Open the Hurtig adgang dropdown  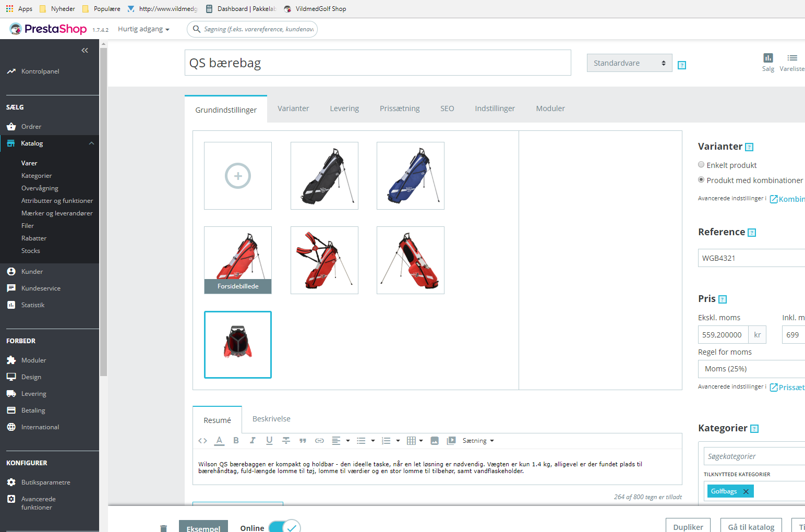(143, 29)
